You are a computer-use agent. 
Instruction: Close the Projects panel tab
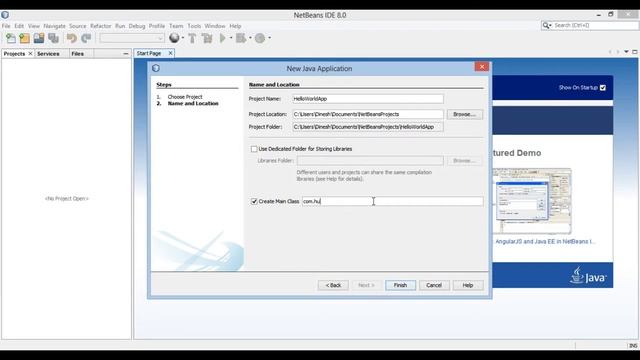[30, 53]
